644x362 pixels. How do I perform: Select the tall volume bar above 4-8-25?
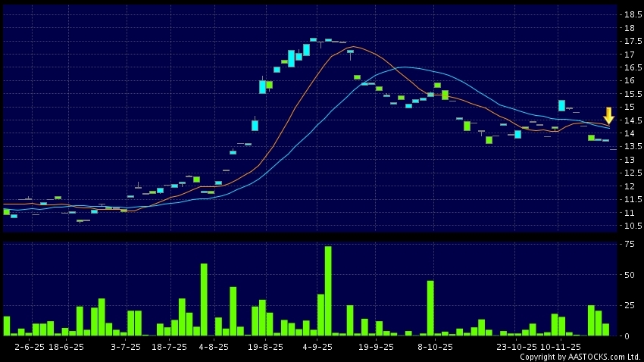point(204,299)
